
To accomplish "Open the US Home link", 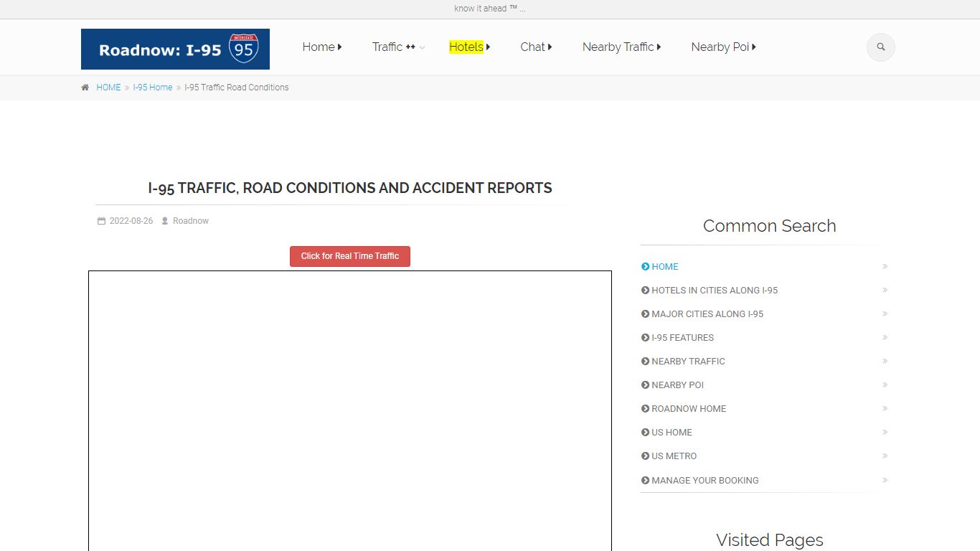I will [672, 432].
